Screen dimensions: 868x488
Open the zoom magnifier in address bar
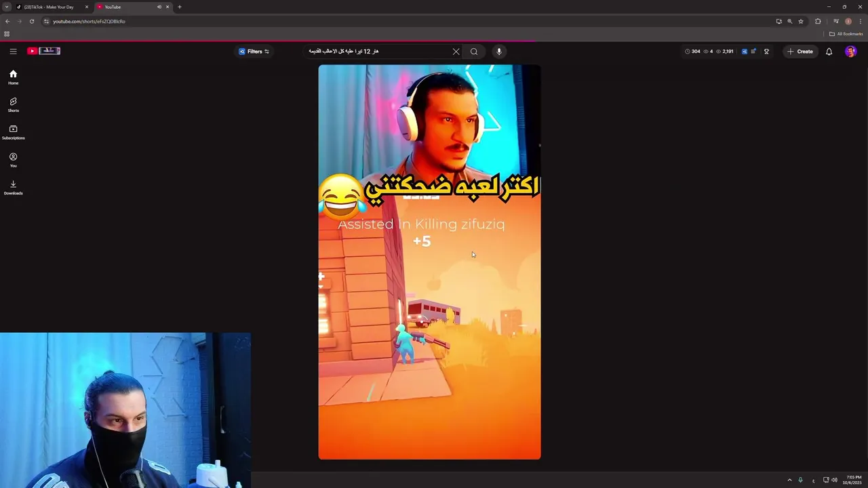[789, 21]
